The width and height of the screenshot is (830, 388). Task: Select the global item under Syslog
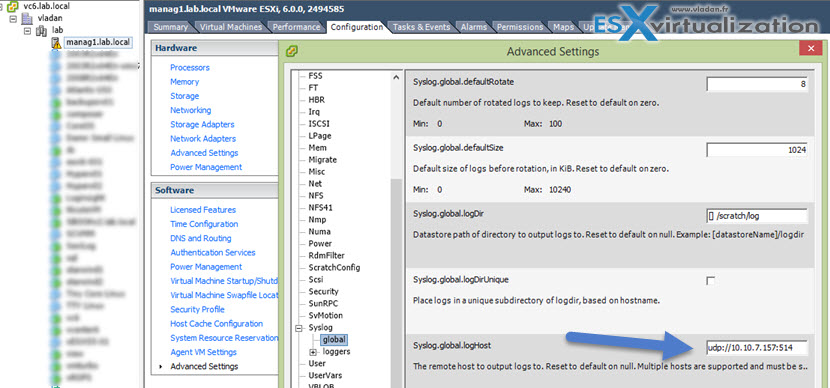point(334,340)
